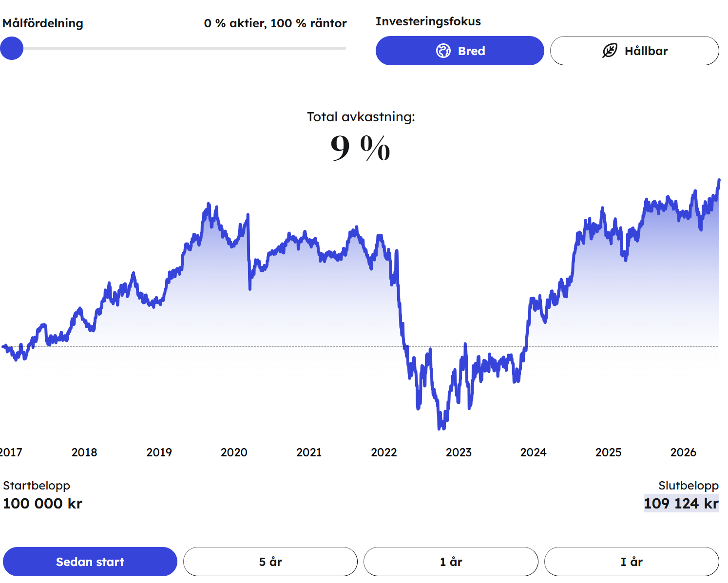
Task: Switch to the 1 år period
Action: 451,562
